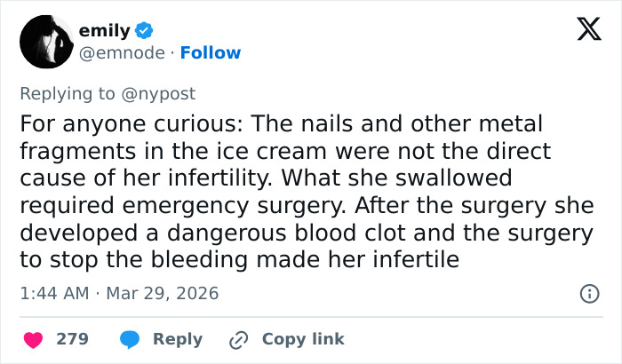Open the @nypost mention link

point(160,93)
